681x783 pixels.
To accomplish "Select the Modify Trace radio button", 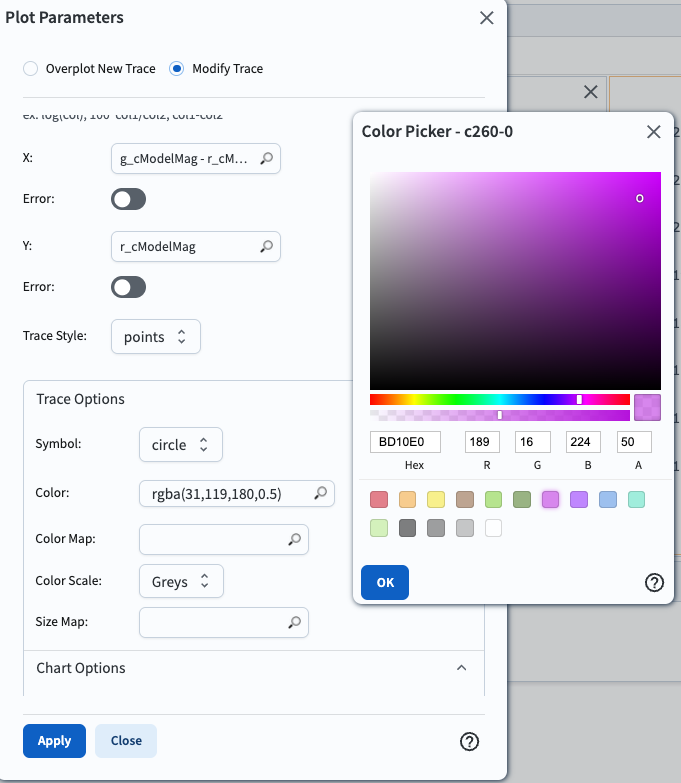I will click(177, 69).
